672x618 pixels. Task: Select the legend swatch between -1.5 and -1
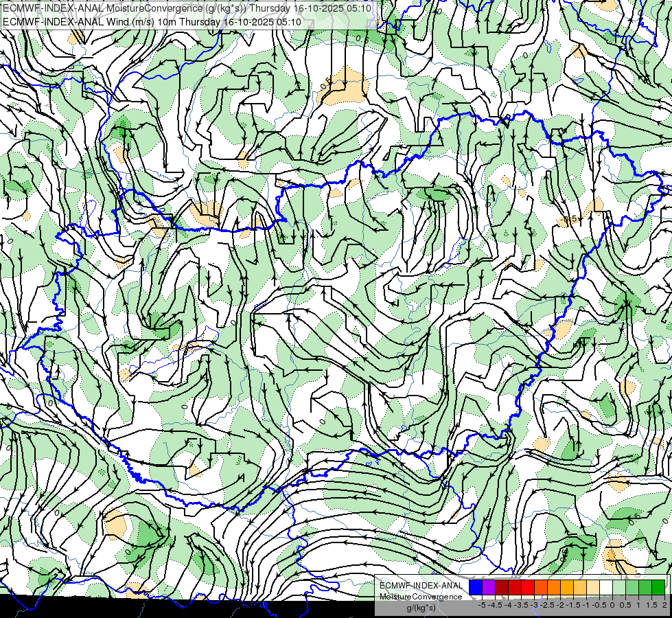pos(580,588)
